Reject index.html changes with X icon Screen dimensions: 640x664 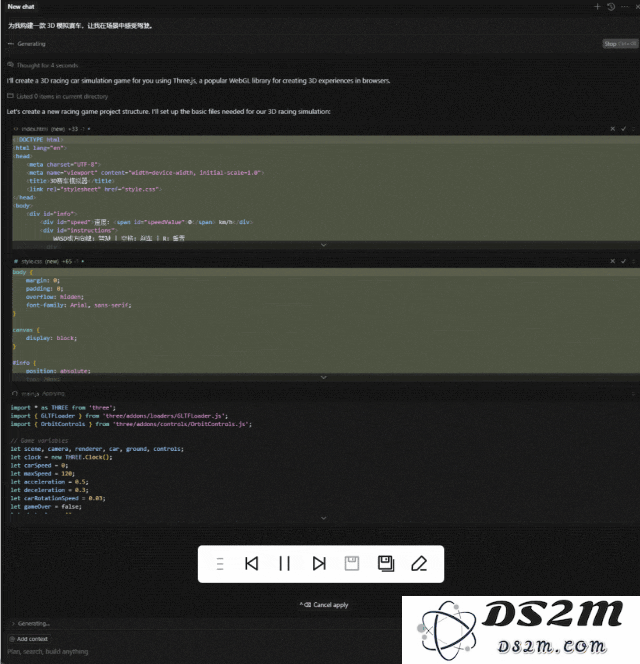(612, 129)
